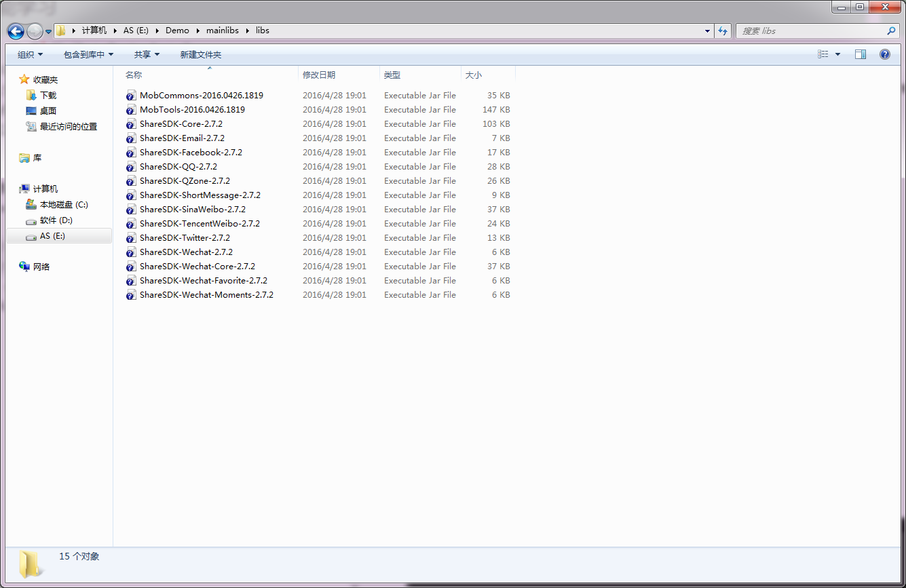Click the ShareSDK-Facebook-2.7.2 jar file icon
This screenshot has width=906, height=588.
(x=131, y=153)
